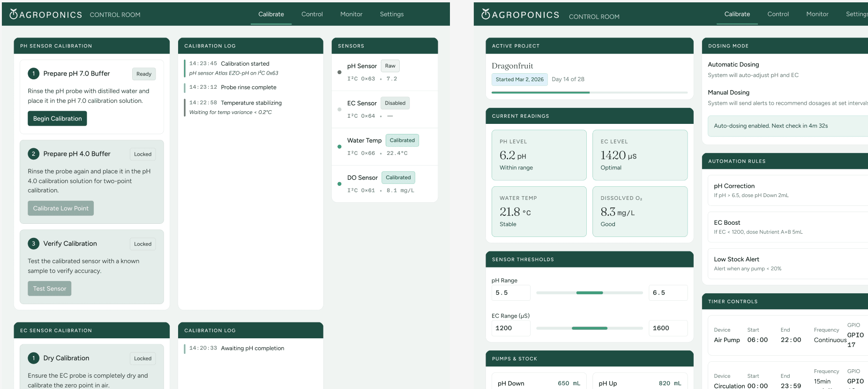Open Control tab in right window
Viewport: 868px width, 389px height.
pyautogui.click(x=778, y=14)
